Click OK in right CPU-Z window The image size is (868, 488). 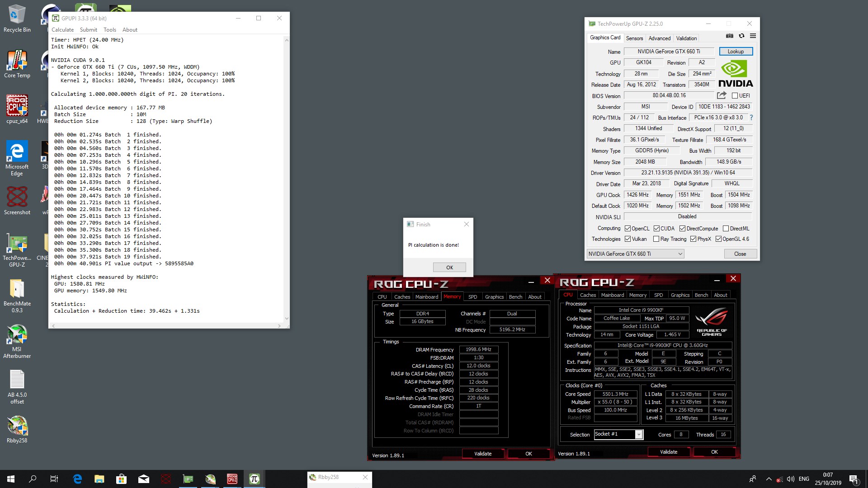click(714, 452)
